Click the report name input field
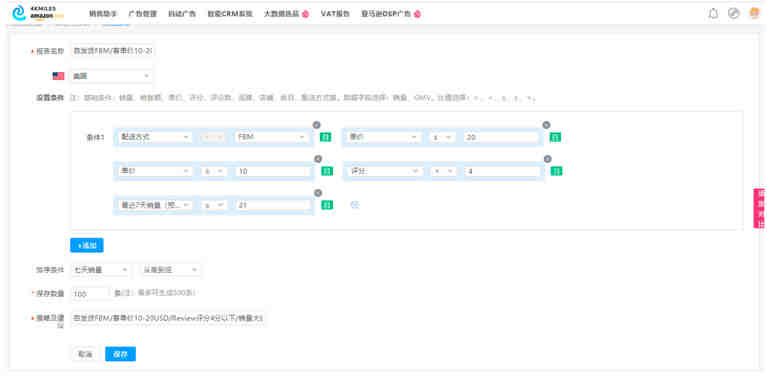This screenshot has width=767, height=383. [x=113, y=50]
